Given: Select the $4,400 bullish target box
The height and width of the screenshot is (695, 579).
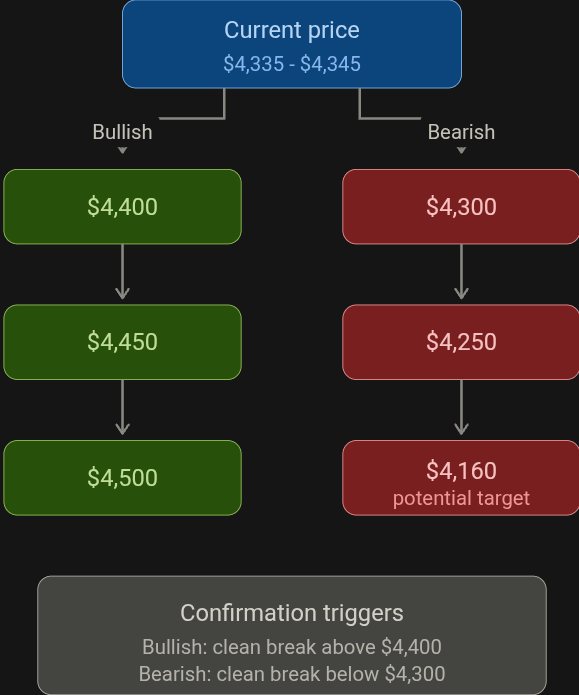Looking at the screenshot, I should [x=122, y=207].
